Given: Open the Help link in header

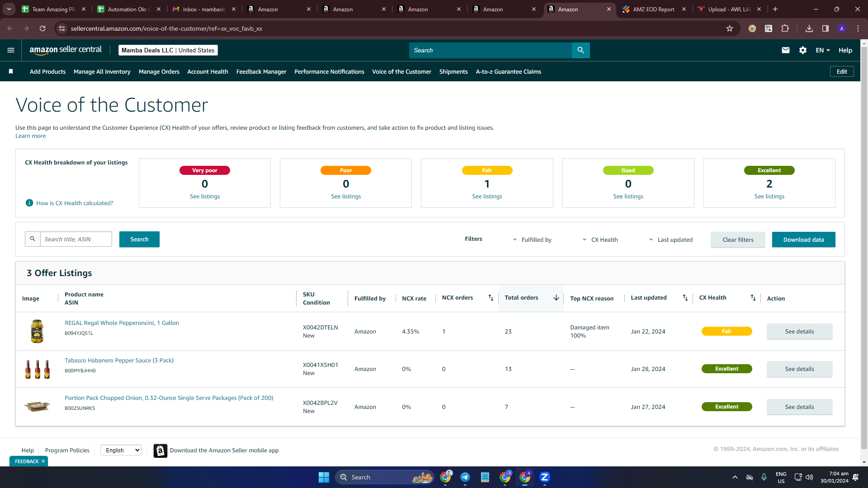Looking at the screenshot, I should [x=845, y=50].
